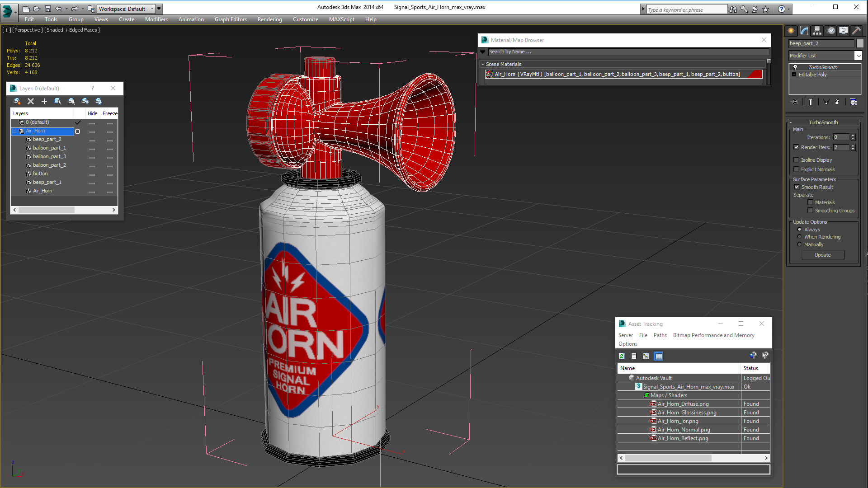Open Paths menu in Asset Tracking

660,335
